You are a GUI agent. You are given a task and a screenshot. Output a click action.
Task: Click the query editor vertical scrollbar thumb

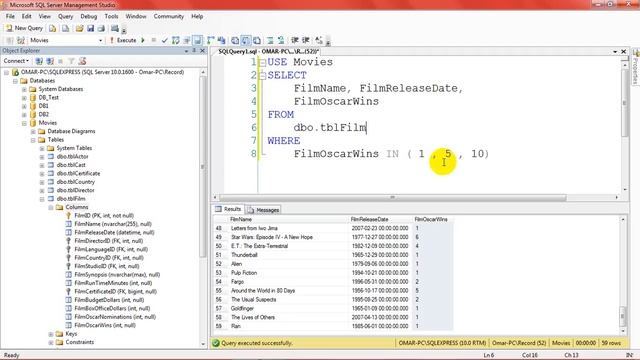coord(624,103)
